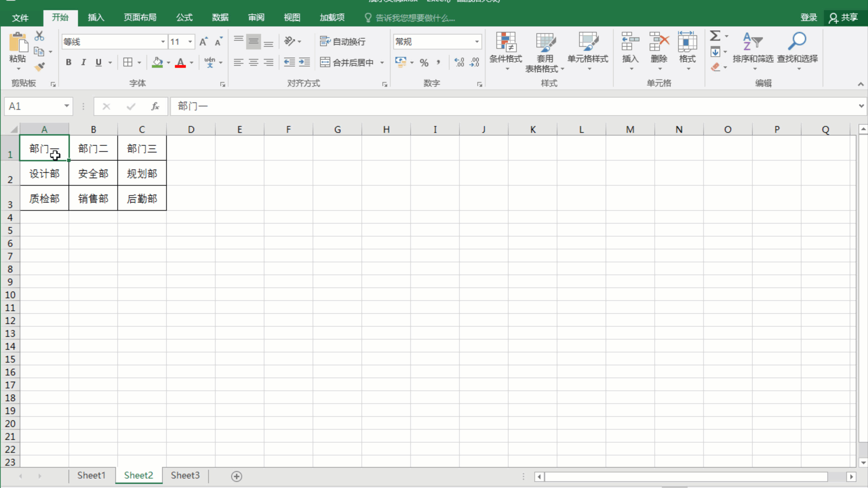Image resolution: width=868 pixels, height=488 pixels.
Task: Switch to the Sheet3 worksheet tab
Action: [x=185, y=475]
